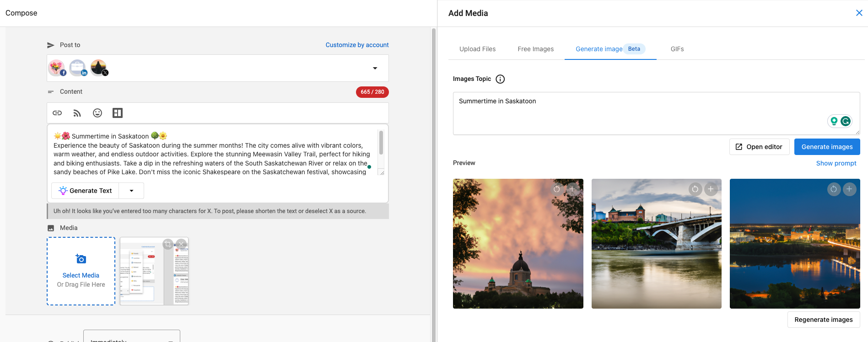This screenshot has width=868, height=342.
Task: Close the Add Media panel
Action: point(859,13)
